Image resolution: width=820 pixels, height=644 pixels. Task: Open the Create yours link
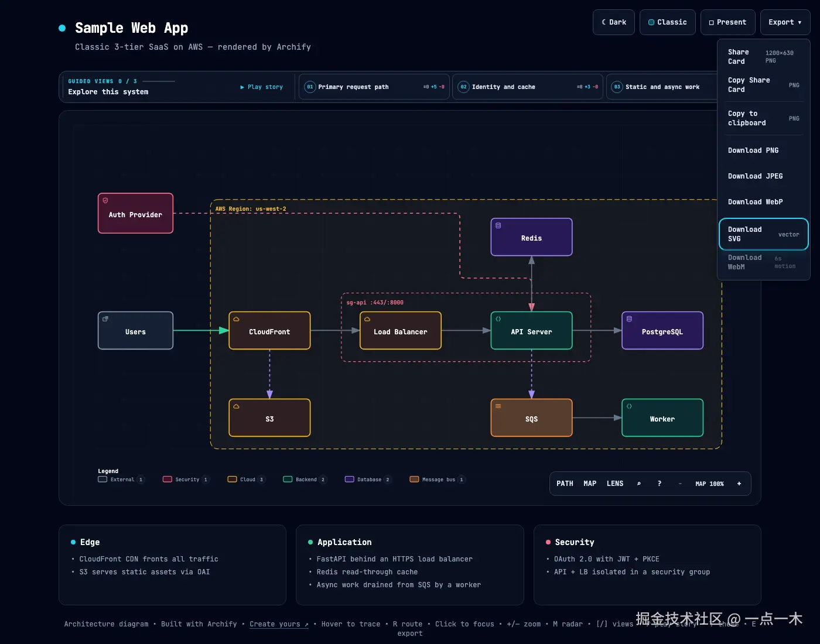tap(279, 624)
